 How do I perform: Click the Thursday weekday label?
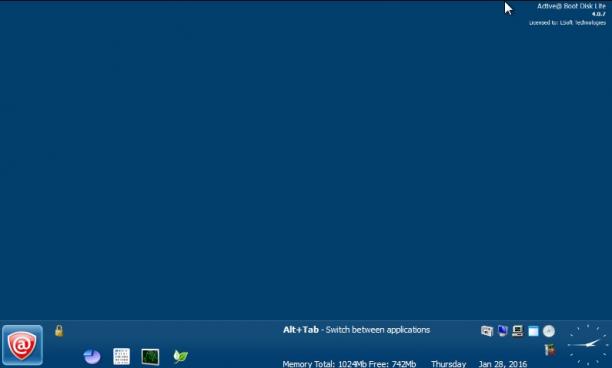(448, 364)
